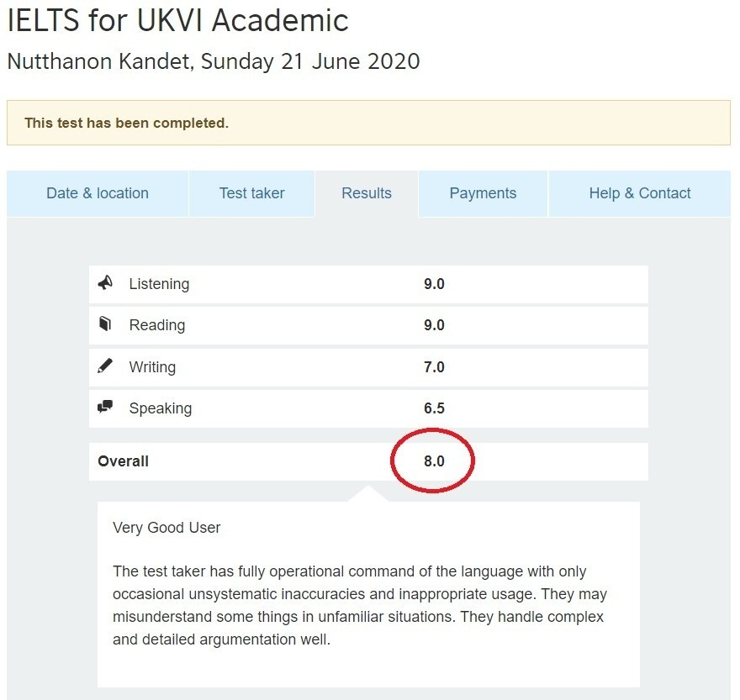Click the Reading score 9.0
Viewport: 740px width, 700px height.
[434, 325]
